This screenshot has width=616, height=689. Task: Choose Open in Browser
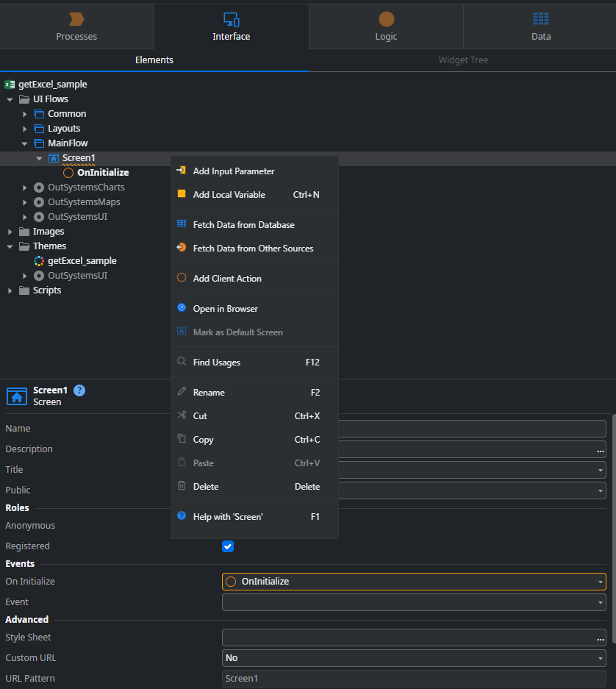pos(254,308)
